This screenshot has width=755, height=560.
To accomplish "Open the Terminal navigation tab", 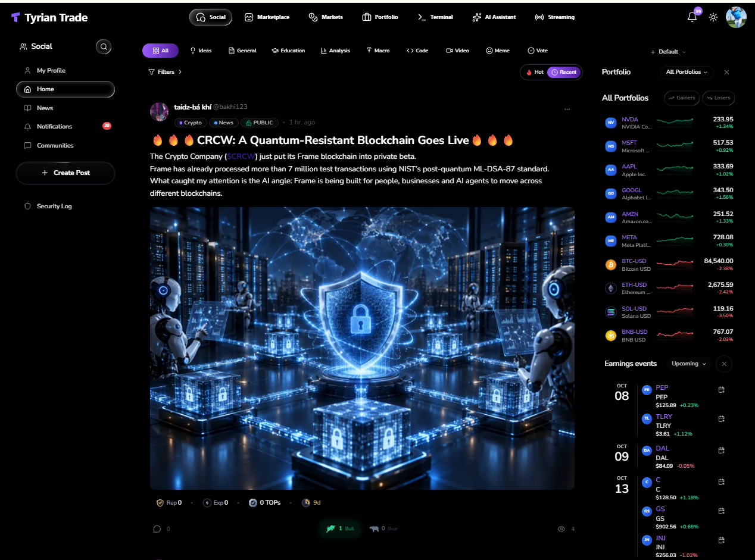I will coord(435,17).
